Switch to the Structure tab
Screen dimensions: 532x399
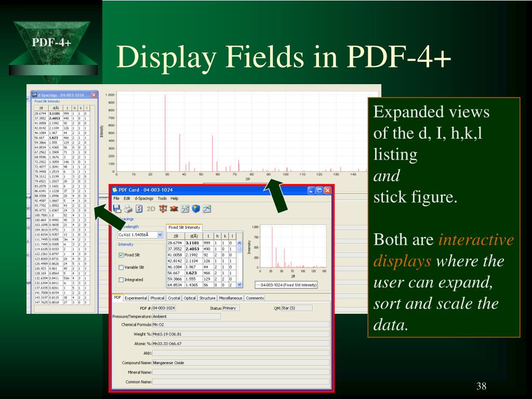click(207, 298)
